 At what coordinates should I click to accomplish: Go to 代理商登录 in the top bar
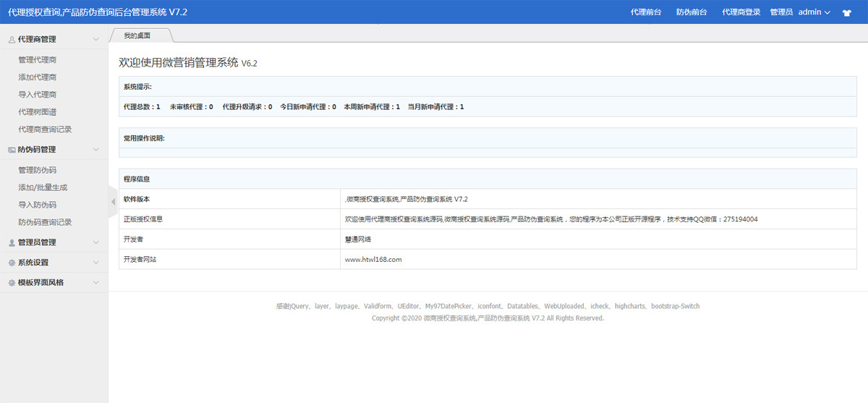pos(741,12)
